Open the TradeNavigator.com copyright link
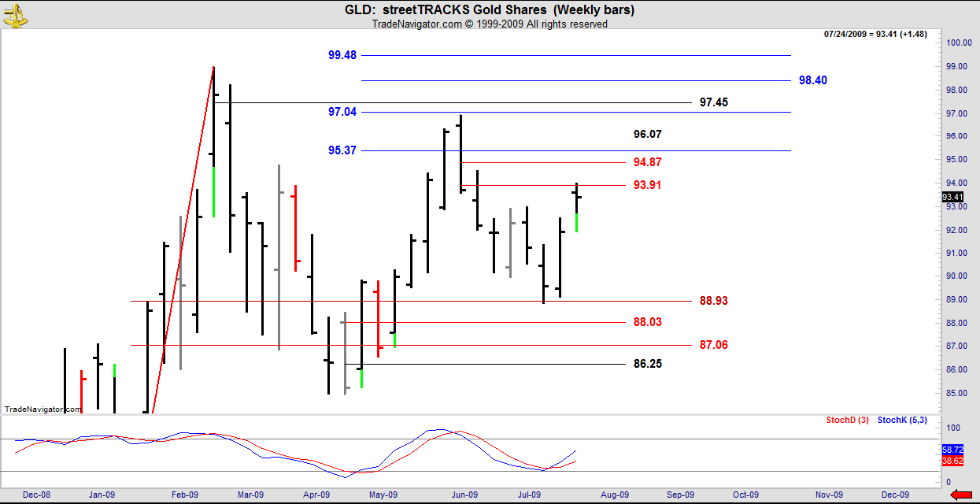Image resolution: width=980 pixels, height=504 pixels. click(x=489, y=24)
